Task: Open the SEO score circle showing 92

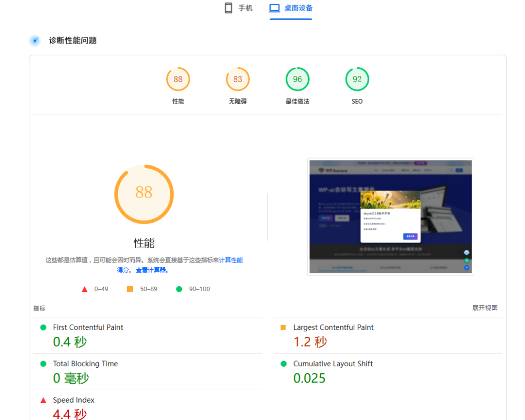Action: click(x=357, y=79)
